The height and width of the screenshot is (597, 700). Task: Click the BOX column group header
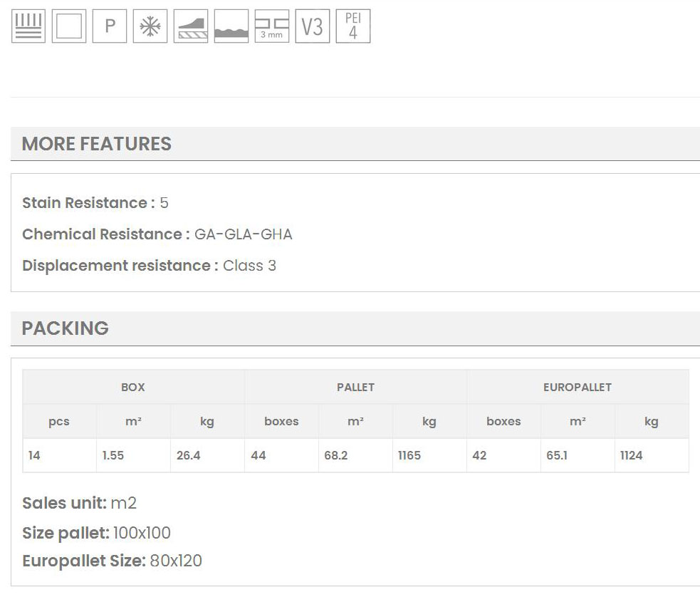click(x=133, y=388)
